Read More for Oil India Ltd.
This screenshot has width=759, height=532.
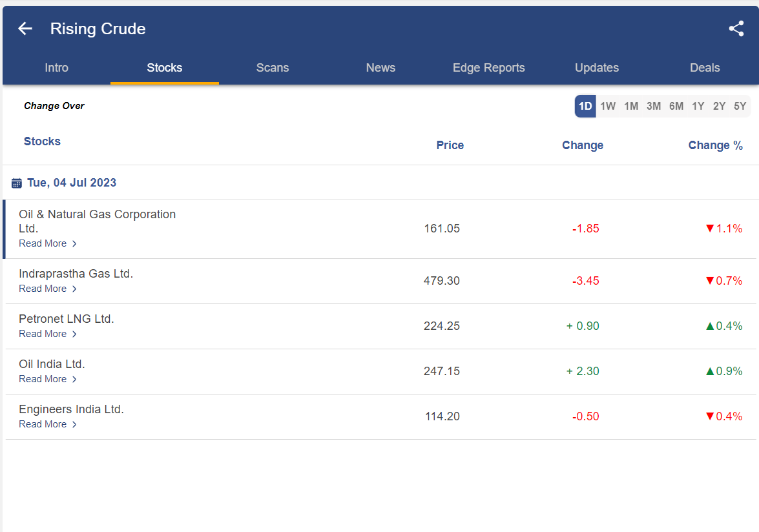coord(48,379)
